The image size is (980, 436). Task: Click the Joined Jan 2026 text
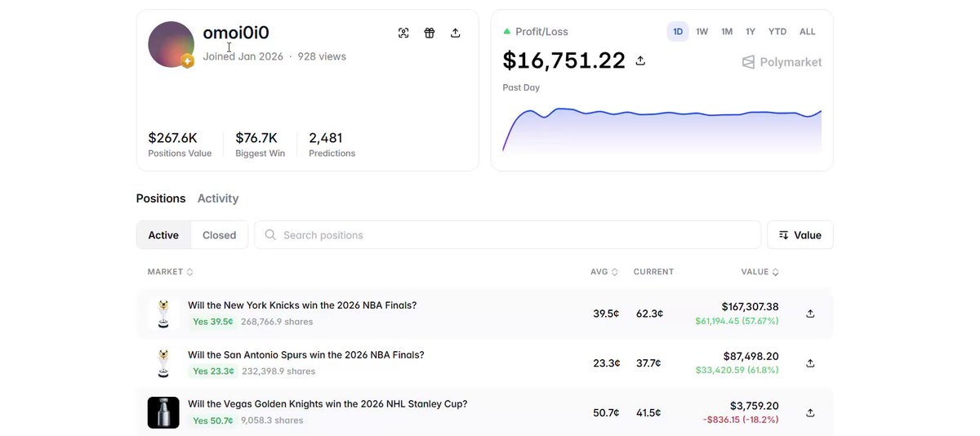(243, 56)
